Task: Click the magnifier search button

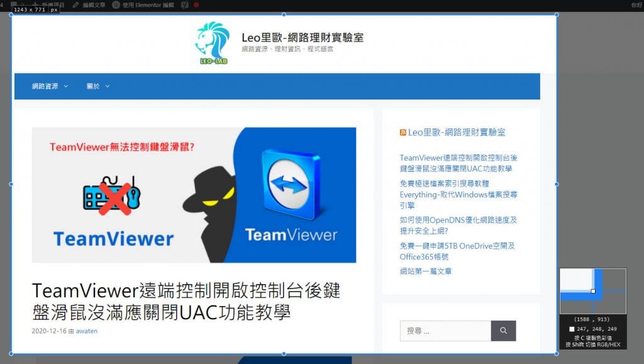Action: pyautogui.click(x=503, y=331)
